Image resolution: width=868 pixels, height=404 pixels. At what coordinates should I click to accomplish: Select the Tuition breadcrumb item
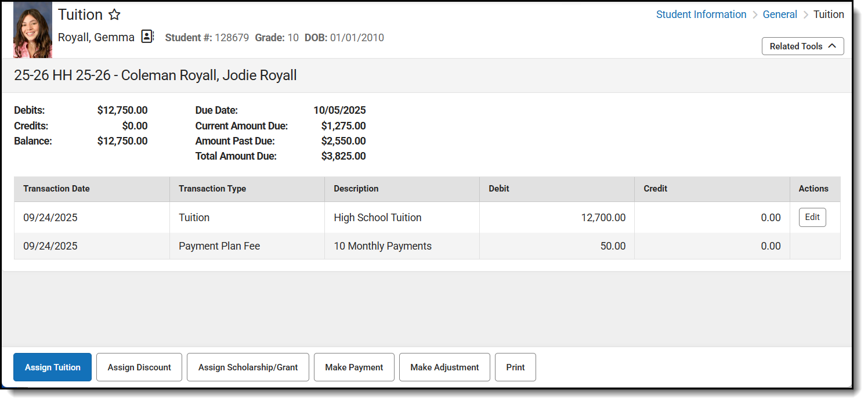point(829,14)
